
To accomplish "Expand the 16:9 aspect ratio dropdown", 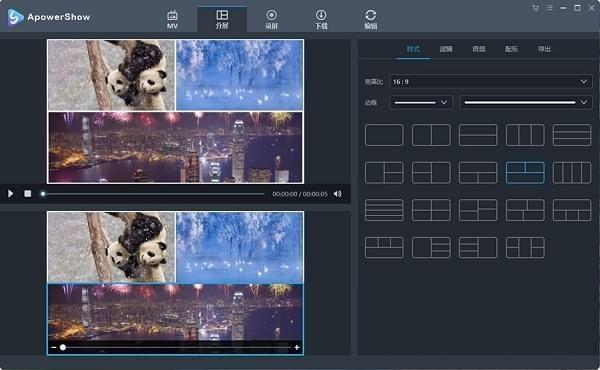I will pyautogui.click(x=491, y=81).
